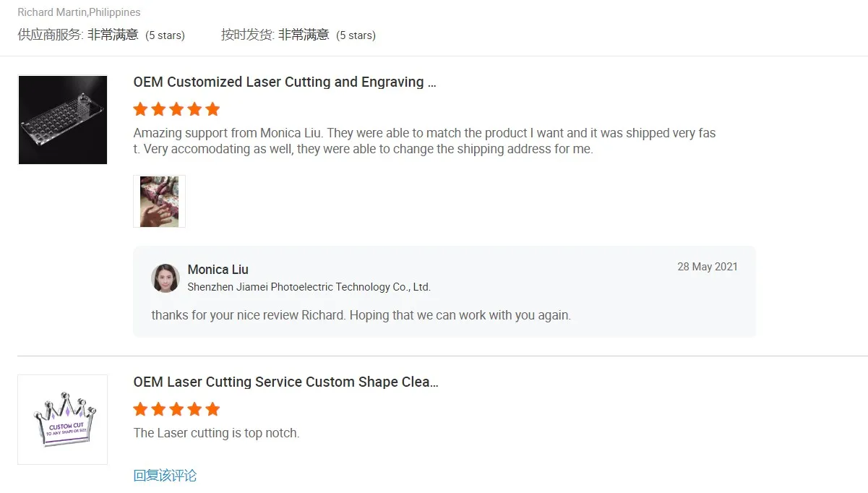The height and width of the screenshot is (493, 868).
Task: Click the 'Amazing support from Monica Liu' review text
Action: (x=424, y=141)
